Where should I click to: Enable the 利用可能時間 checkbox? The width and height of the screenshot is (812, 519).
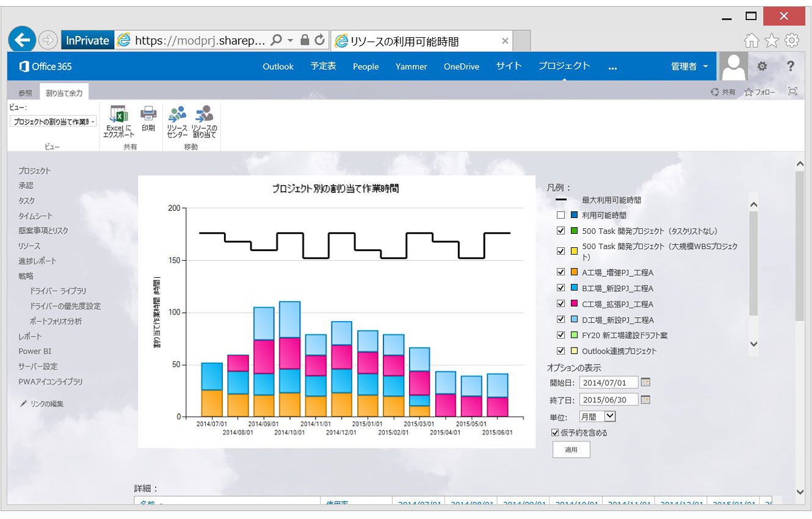[x=560, y=216]
